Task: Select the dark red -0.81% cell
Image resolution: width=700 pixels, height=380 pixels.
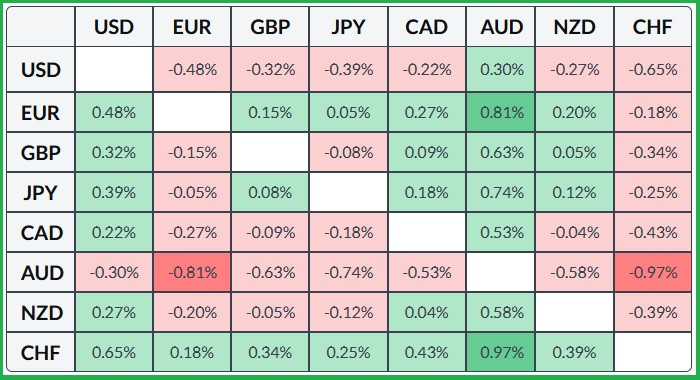Action: click(x=192, y=272)
